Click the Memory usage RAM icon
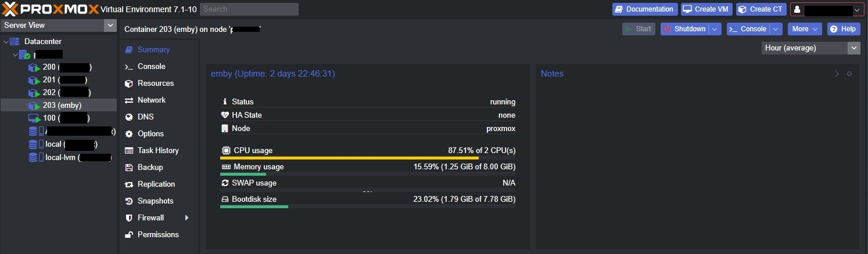Image resolution: width=868 pixels, height=254 pixels. click(226, 167)
